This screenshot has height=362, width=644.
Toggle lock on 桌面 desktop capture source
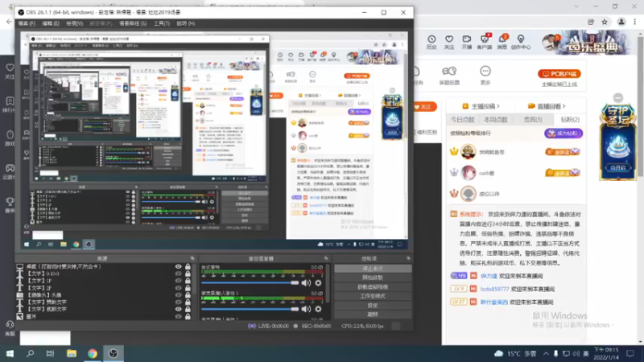click(x=188, y=266)
